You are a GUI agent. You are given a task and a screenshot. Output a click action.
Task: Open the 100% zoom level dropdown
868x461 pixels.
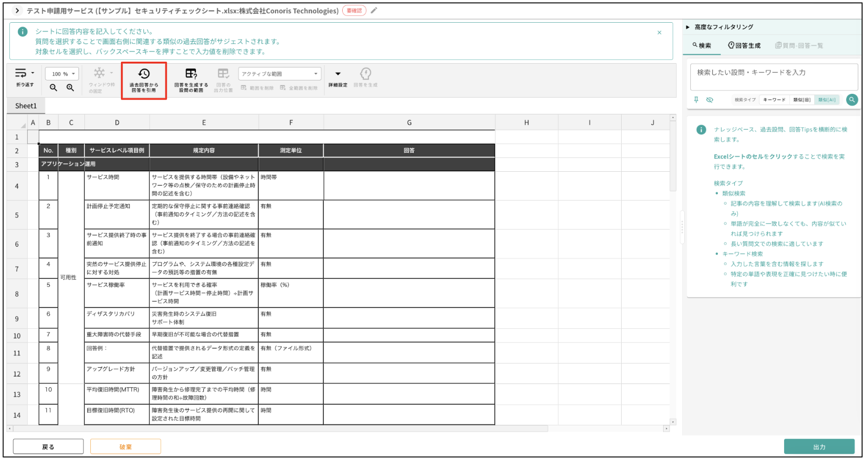pos(61,73)
